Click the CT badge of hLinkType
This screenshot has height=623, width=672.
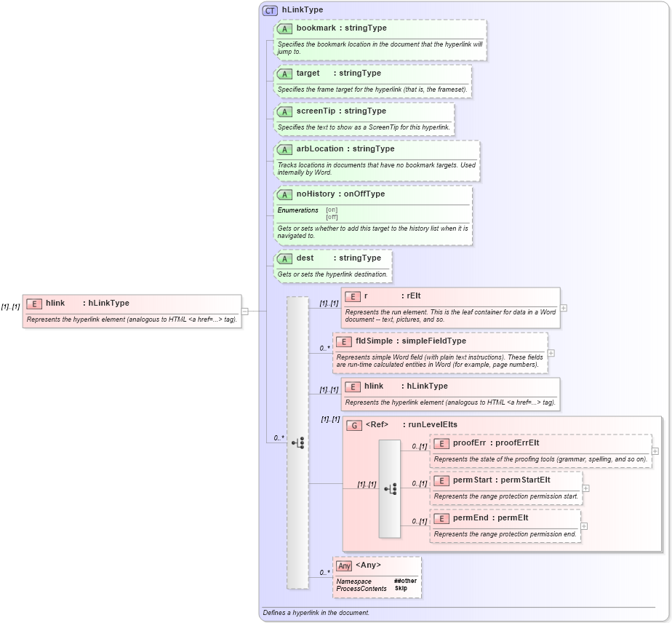(268, 9)
